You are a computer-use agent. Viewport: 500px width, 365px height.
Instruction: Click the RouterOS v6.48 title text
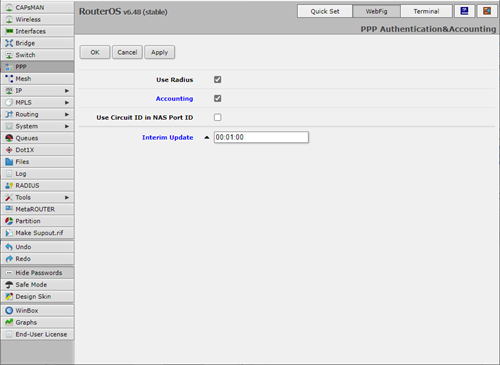click(123, 12)
